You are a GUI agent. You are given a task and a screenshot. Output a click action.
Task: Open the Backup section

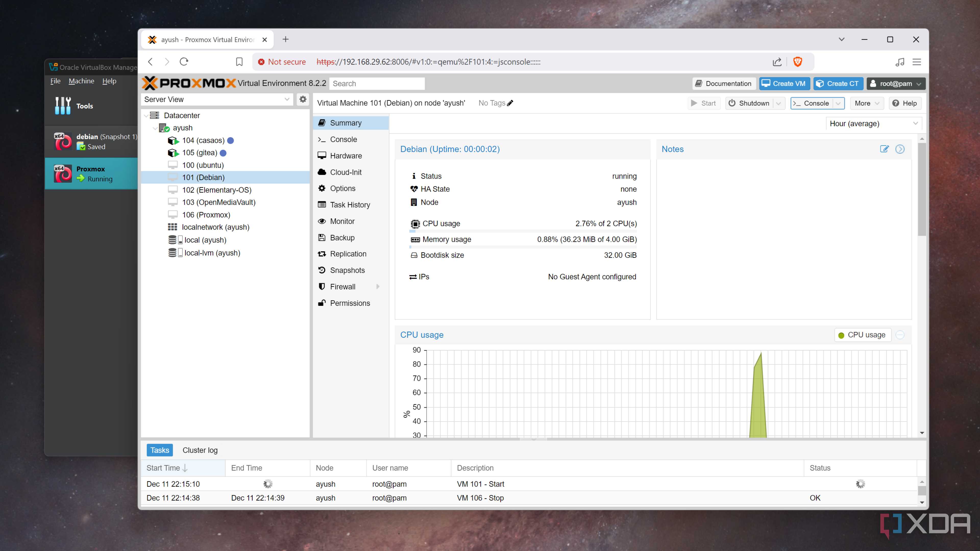[351, 237]
